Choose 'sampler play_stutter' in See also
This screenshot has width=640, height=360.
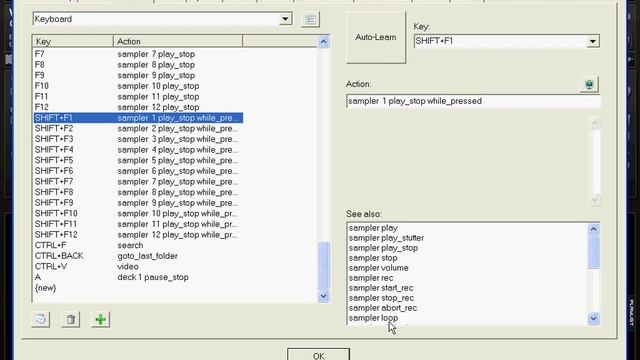click(x=386, y=238)
